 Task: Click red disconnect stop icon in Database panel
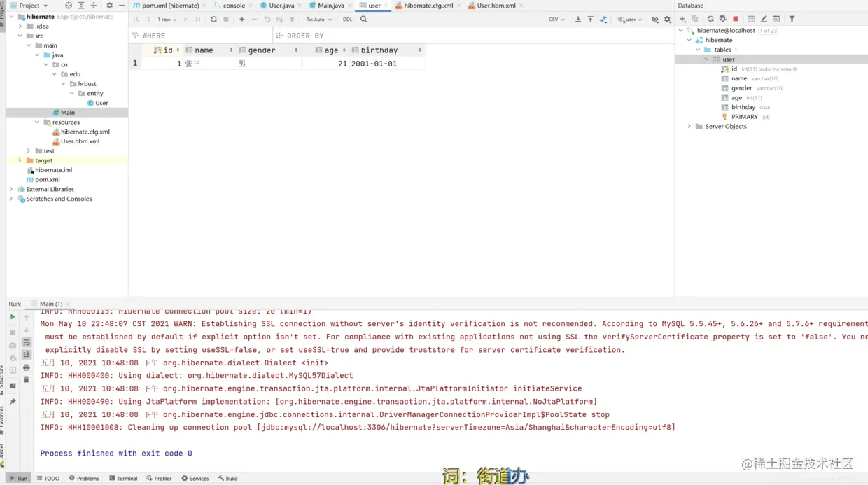736,19
